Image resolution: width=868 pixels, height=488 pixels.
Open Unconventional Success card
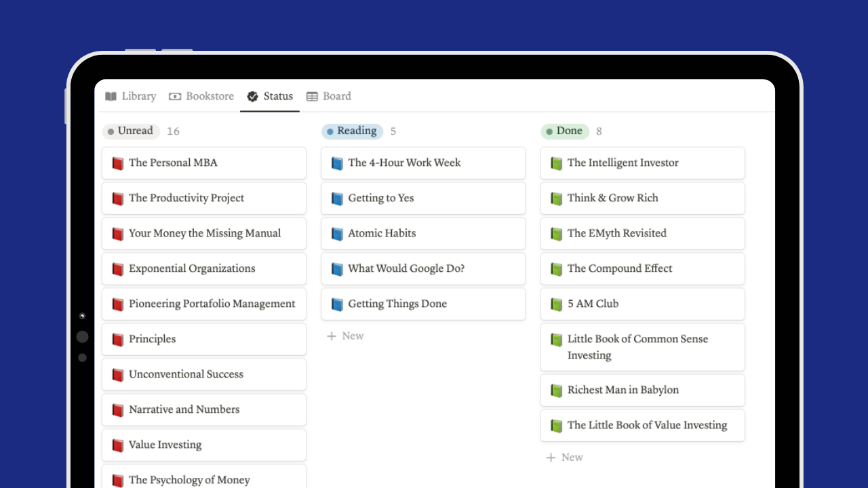pos(204,375)
